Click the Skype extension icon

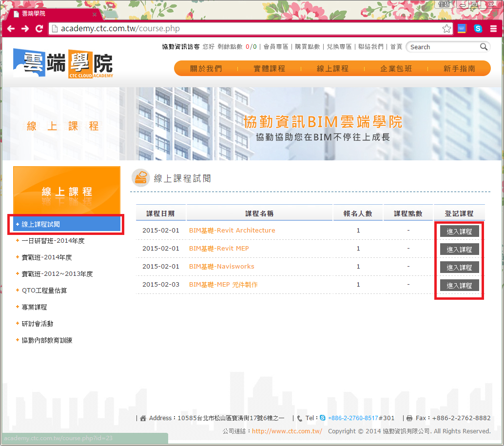tap(478, 29)
